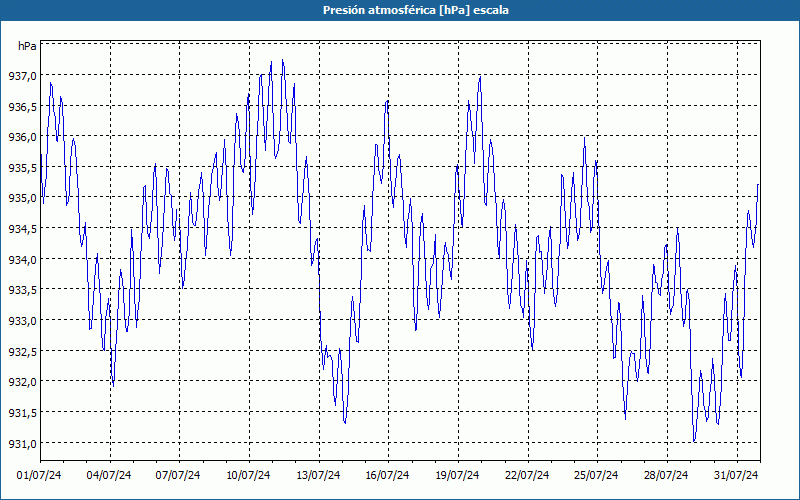Viewport: 800px width, 500px height.
Task: Click the 931,0 y-axis value
Action: click(x=22, y=443)
